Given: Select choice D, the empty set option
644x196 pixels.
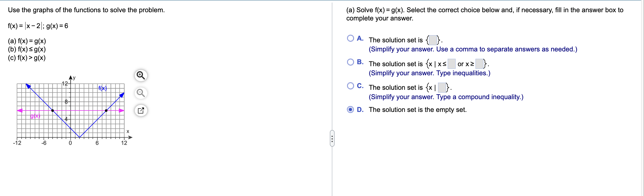Looking at the screenshot, I should point(350,109).
